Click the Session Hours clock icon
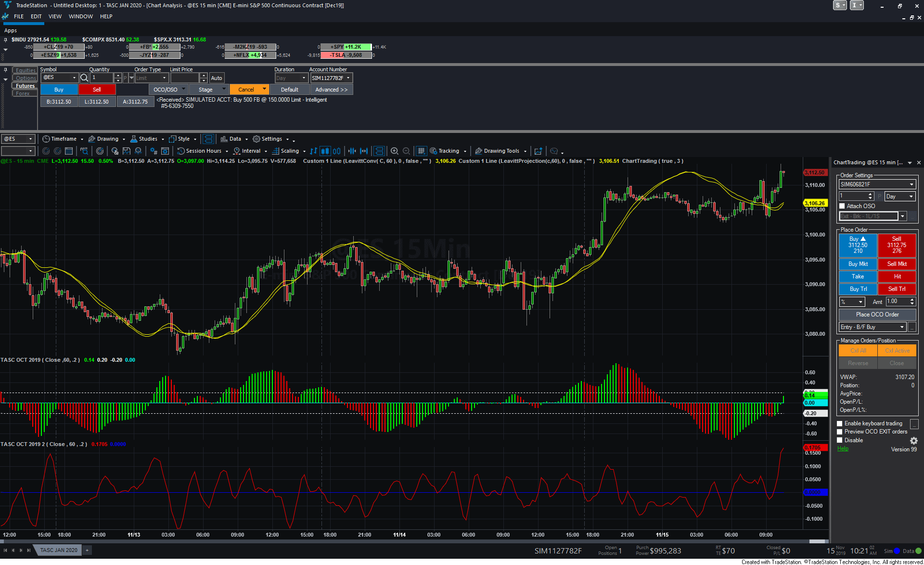Screen dimensions: 924x565 click(x=182, y=151)
